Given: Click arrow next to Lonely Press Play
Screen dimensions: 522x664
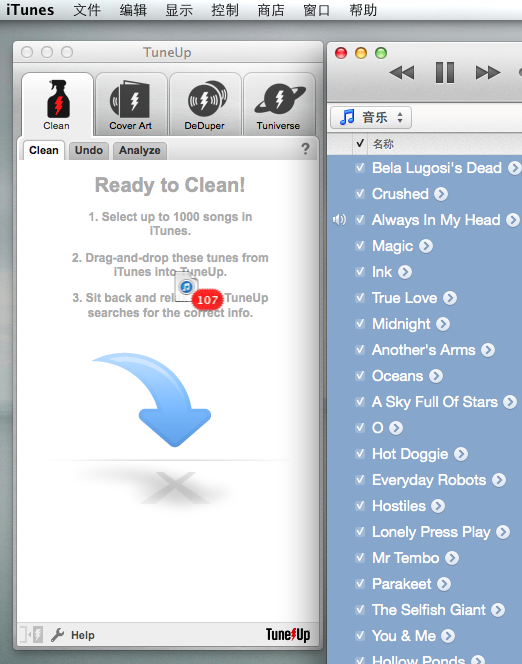Looking at the screenshot, I should (503, 532).
